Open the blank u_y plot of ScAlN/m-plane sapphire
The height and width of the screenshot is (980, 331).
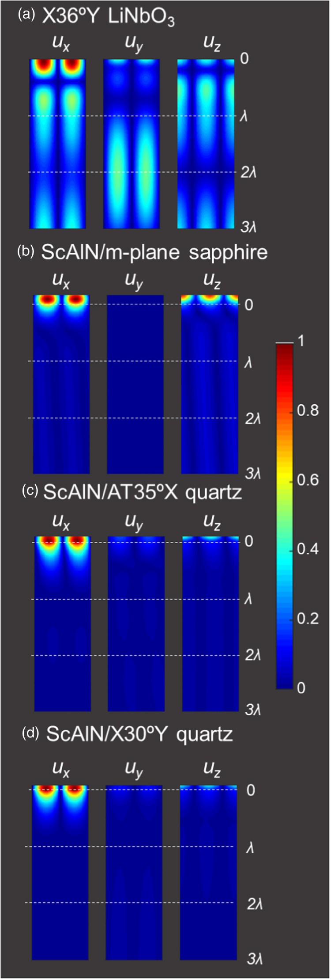point(135,384)
